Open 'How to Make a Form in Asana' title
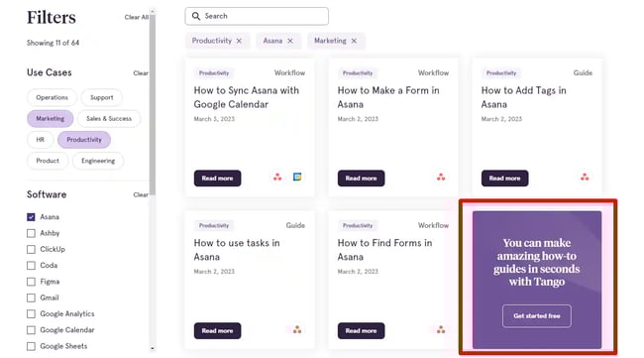The width and height of the screenshot is (644, 358). (x=388, y=97)
